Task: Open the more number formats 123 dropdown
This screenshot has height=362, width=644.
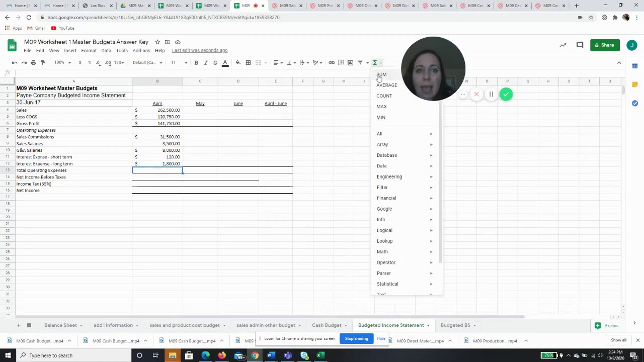Action: (x=119, y=62)
